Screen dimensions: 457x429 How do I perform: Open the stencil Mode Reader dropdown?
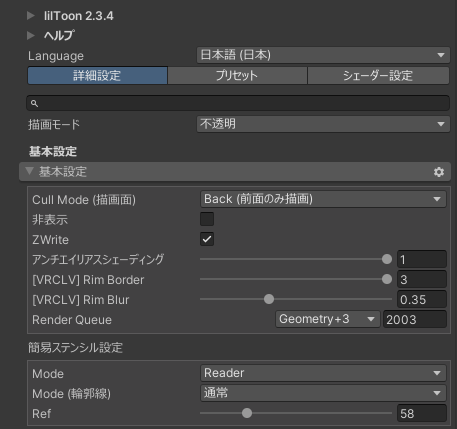323,373
